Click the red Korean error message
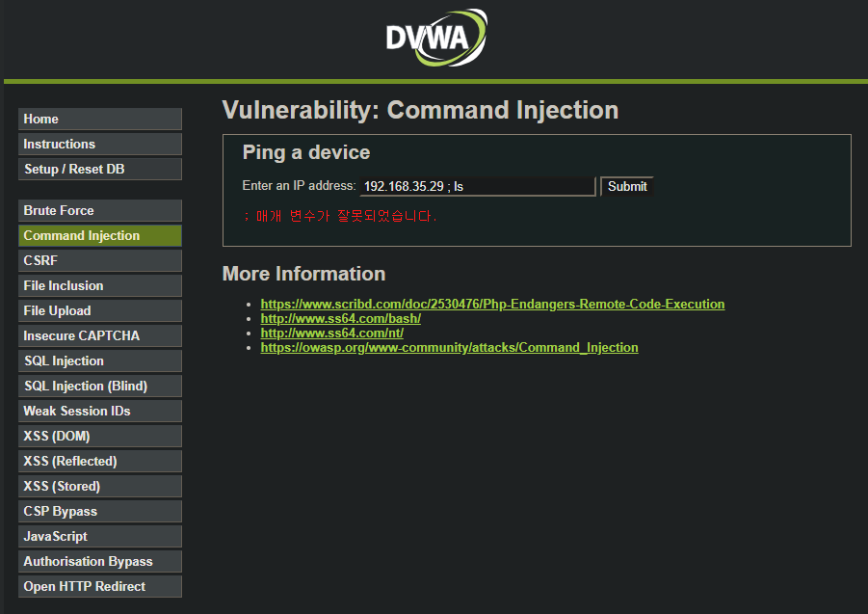The image size is (868, 614). (340, 216)
